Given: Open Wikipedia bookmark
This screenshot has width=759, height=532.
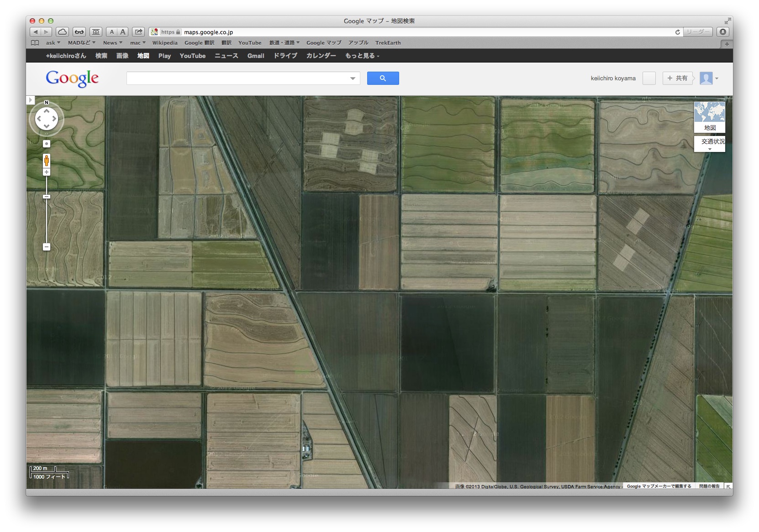Looking at the screenshot, I should pos(165,43).
